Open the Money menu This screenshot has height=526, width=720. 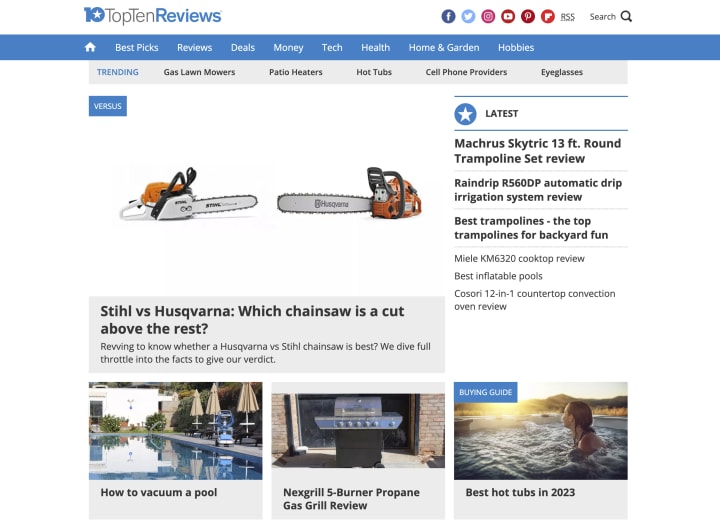click(288, 48)
